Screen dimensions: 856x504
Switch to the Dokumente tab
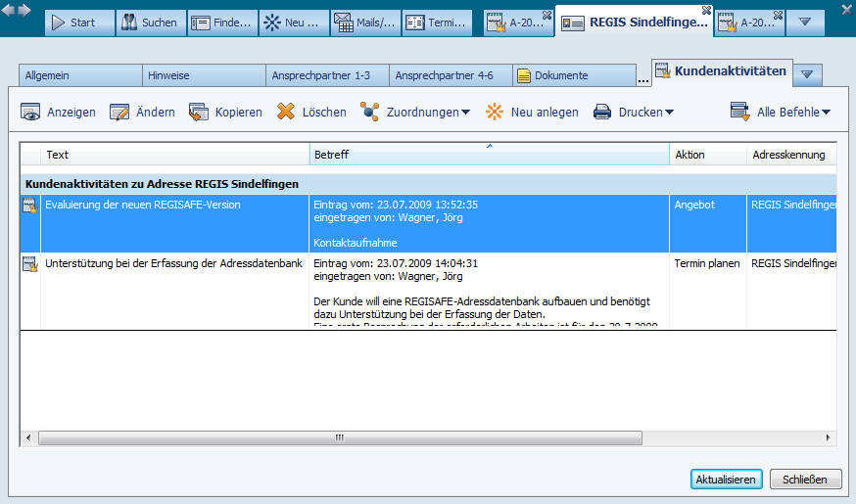tap(574, 75)
